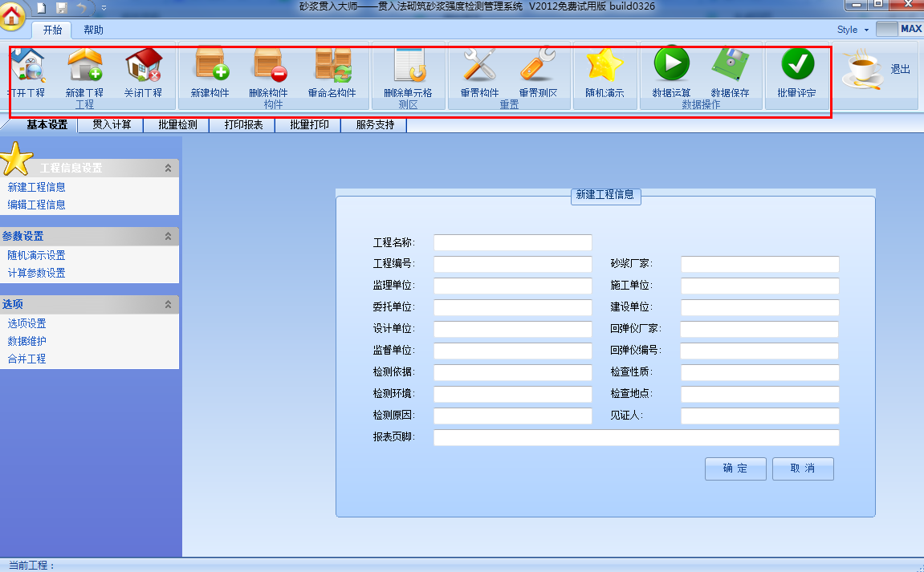This screenshot has width=924, height=572.
Task: Click 报表页脚 input field
Action: point(637,437)
